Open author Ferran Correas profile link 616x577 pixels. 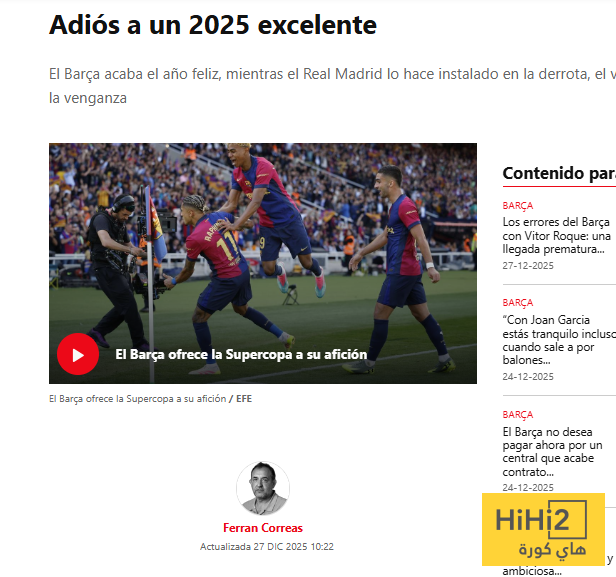click(263, 528)
